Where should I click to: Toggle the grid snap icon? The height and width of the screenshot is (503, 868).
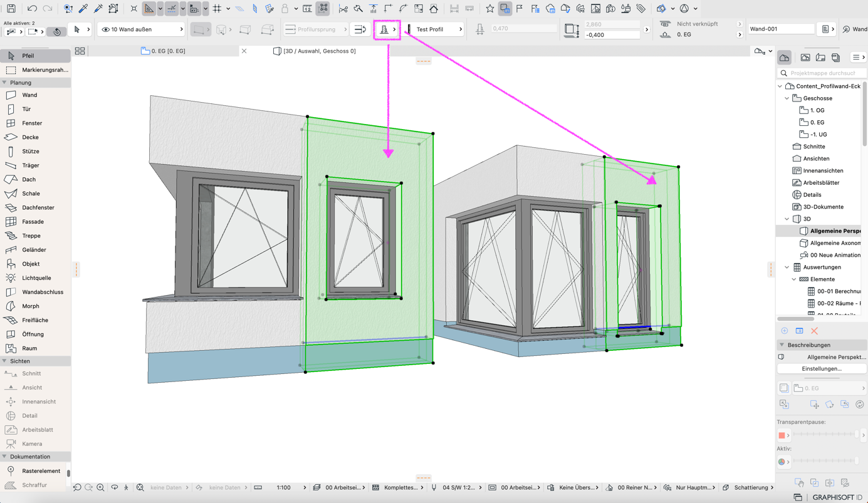217,9
